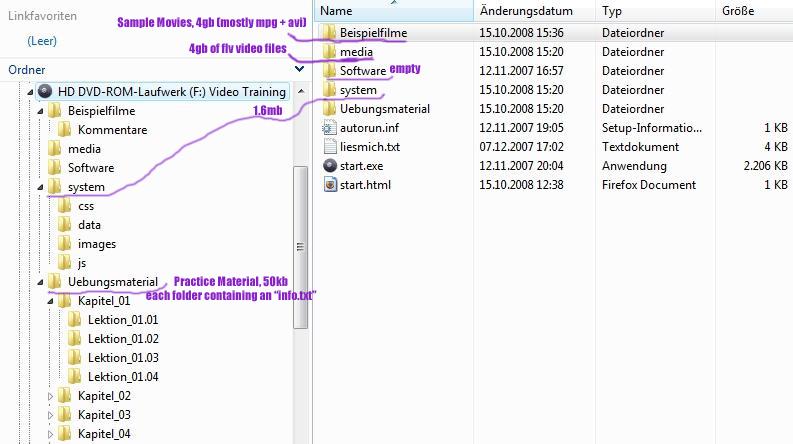The height and width of the screenshot is (444, 793).
Task: Click the media folder icon in the tree
Action: (54, 149)
